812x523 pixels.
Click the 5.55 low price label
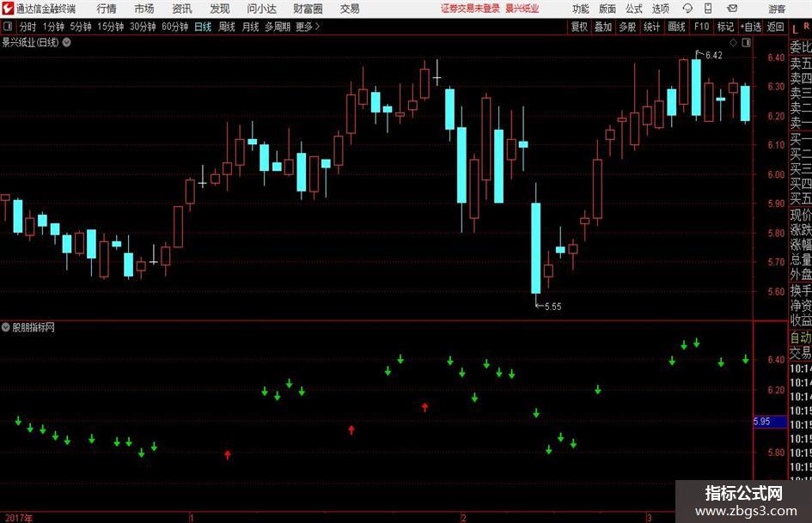coord(553,307)
